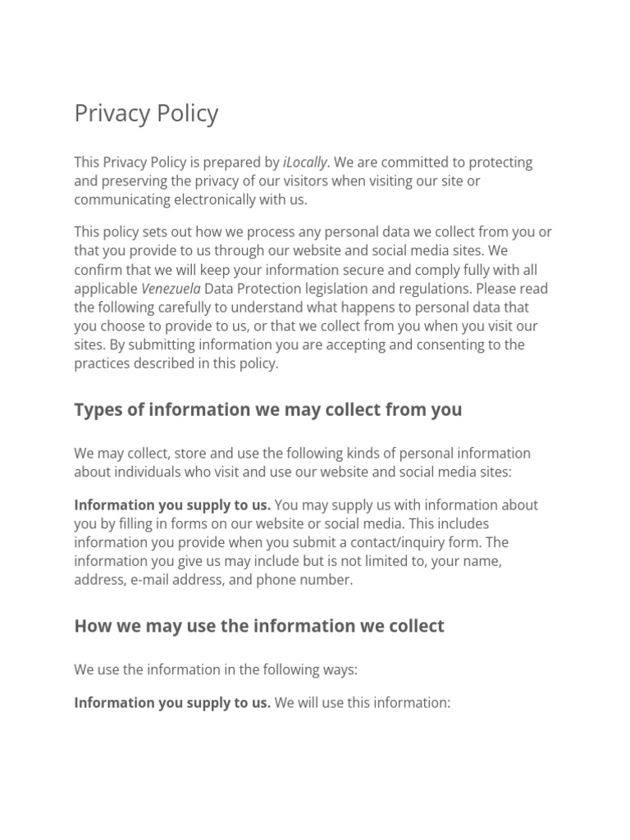Click the "Privacy Policy" main title
Image resolution: width=630 pixels, height=840 pixels.
pos(146,113)
